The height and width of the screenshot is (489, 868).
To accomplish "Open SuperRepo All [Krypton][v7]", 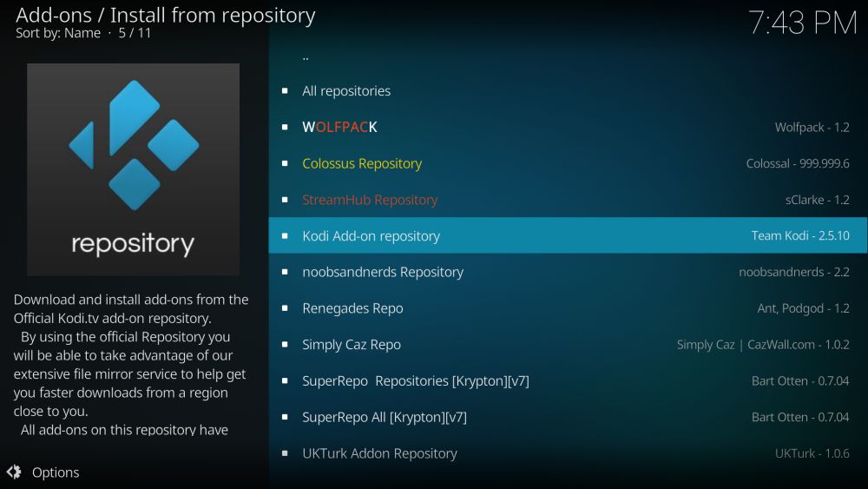I will [385, 417].
